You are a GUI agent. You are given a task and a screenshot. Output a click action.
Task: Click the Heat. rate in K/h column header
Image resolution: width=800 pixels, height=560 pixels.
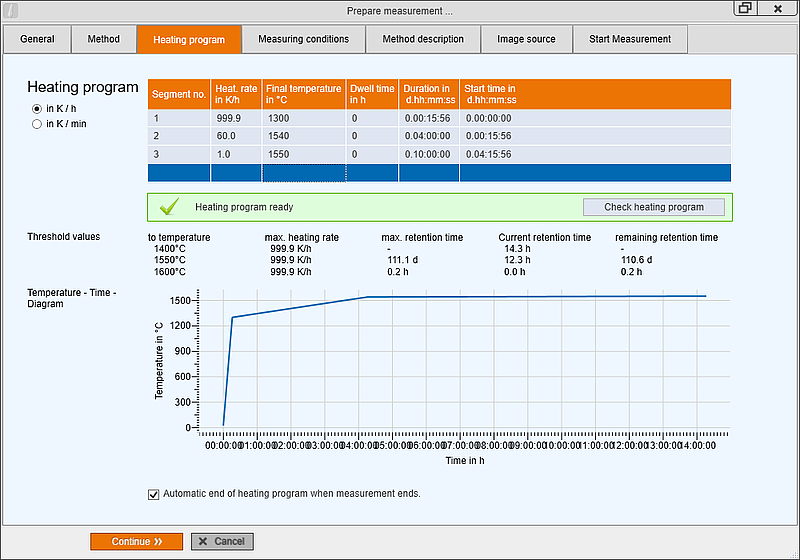[236, 94]
